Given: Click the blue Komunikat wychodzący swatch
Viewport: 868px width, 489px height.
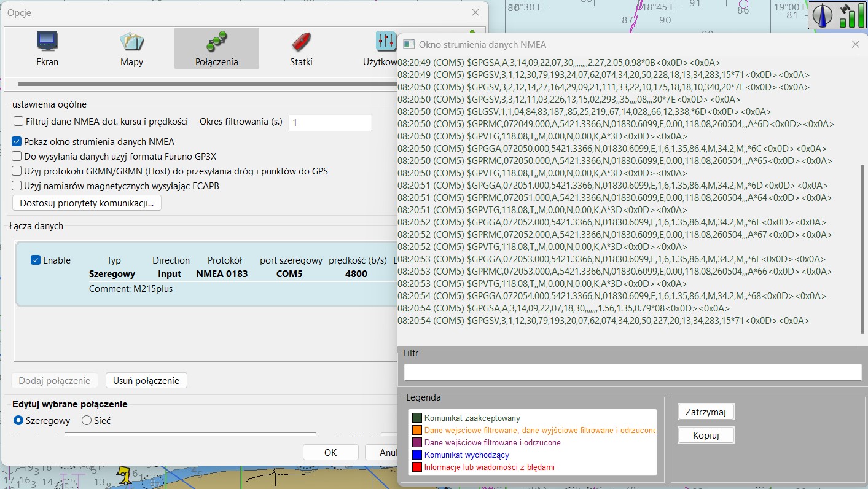Looking at the screenshot, I should (x=417, y=455).
